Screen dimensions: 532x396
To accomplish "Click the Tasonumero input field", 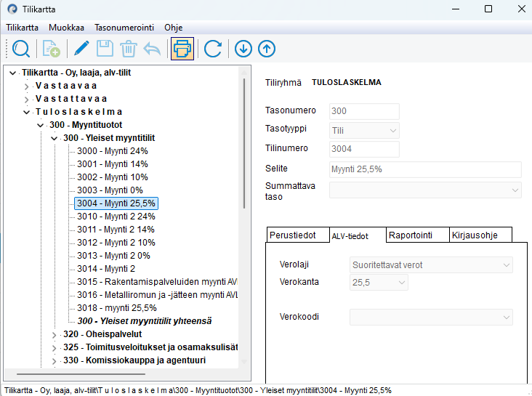I will pyautogui.click(x=364, y=111).
